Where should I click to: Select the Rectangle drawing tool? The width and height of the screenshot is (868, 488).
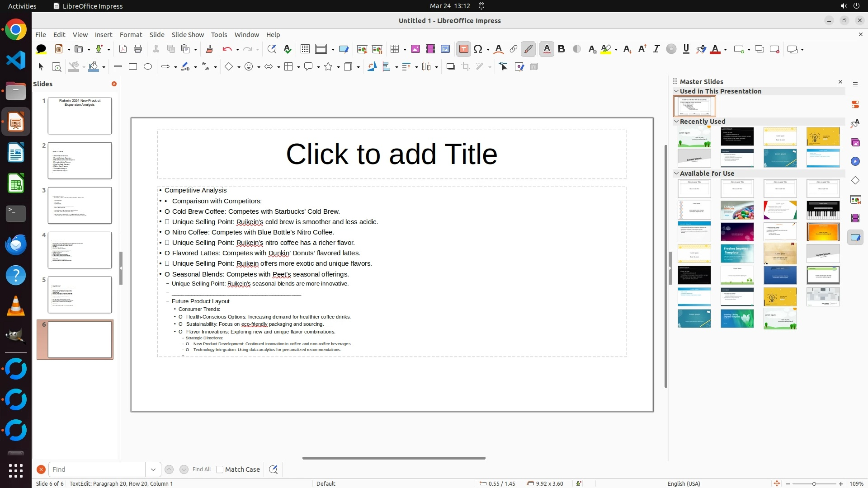click(133, 67)
